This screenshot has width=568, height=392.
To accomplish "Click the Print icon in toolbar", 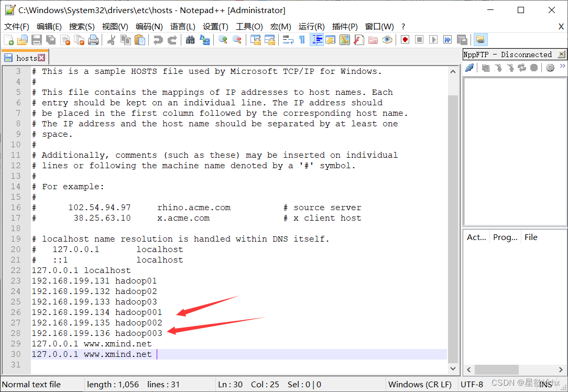I will (93, 40).
